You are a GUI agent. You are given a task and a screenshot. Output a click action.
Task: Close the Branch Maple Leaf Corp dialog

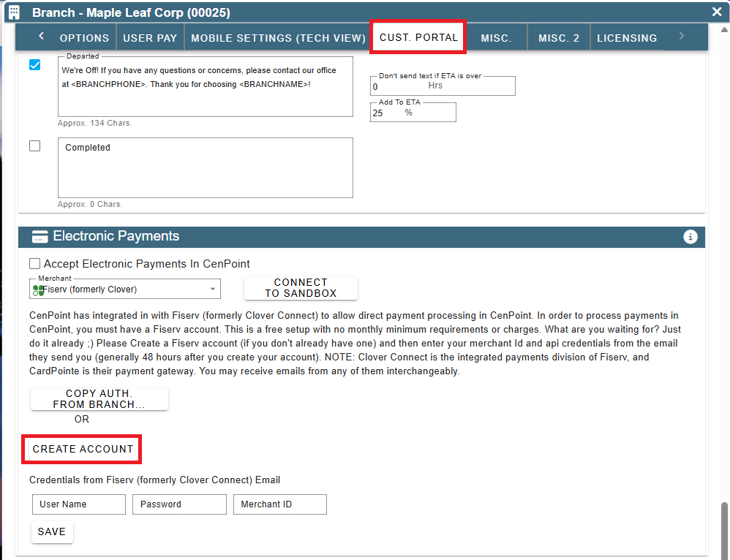pyautogui.click(x=717, y=12)
